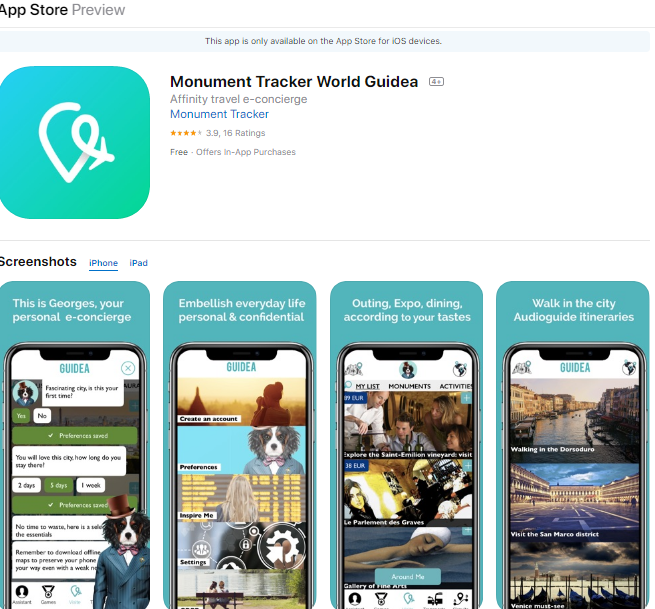Open the 'Embellish everyday life' screenshot
This screenshot has height=609, width=655.
coord(240,445)
